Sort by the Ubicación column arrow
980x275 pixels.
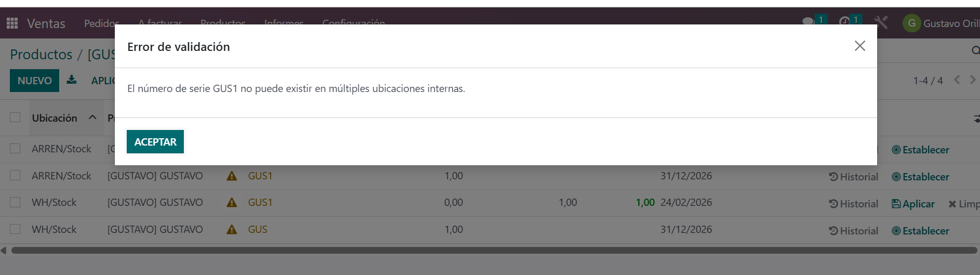click(92, 117)
